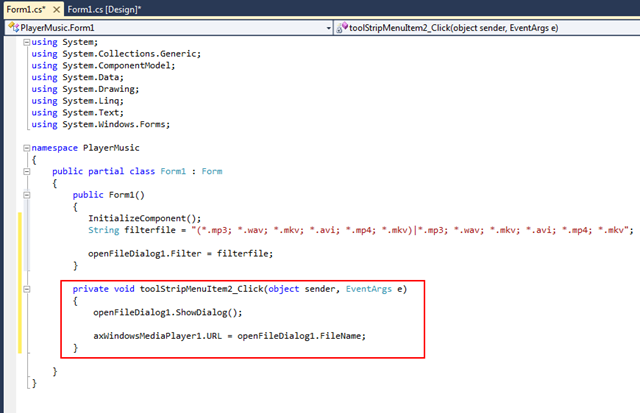The height and width of the screenshot is (413, 640).
Task: Click the 'System.Text' using line
Action: 78,113
